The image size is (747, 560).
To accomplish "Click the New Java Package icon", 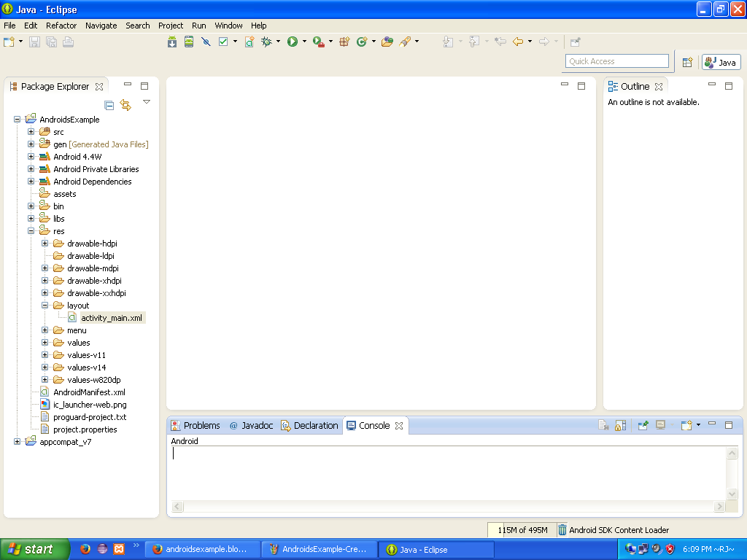I will [344, 42].
